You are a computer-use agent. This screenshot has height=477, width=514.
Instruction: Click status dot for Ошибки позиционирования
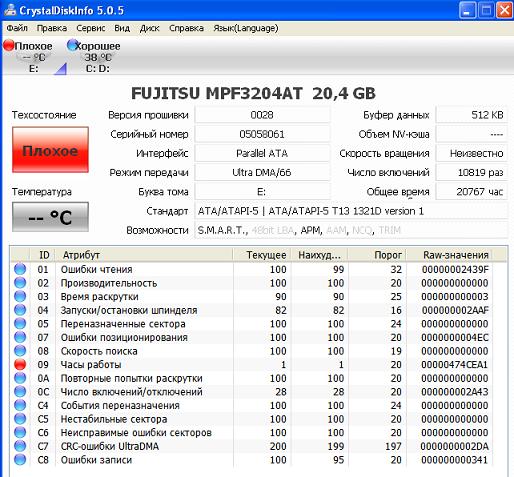pos(20,337)
